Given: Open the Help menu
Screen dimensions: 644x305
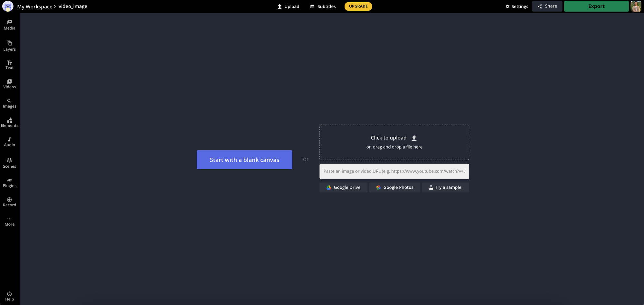Looking at the screenshot, I should tap(9, 296).
